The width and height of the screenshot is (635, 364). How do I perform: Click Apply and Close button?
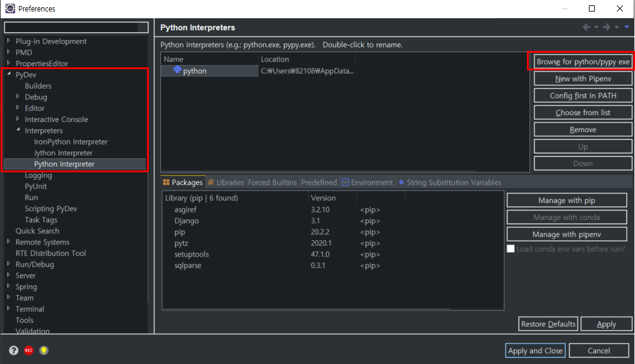(x=535, y=351)
